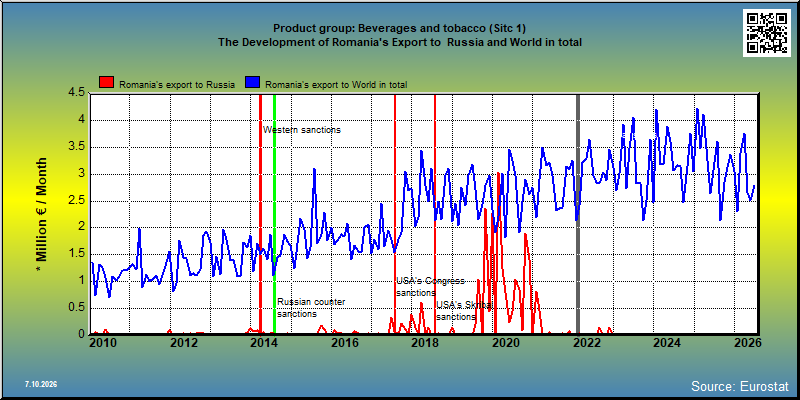Click the y-axis title "Million € / Month"
The width and height of the screenshot is (800, 400).
[x=42, y=213]
